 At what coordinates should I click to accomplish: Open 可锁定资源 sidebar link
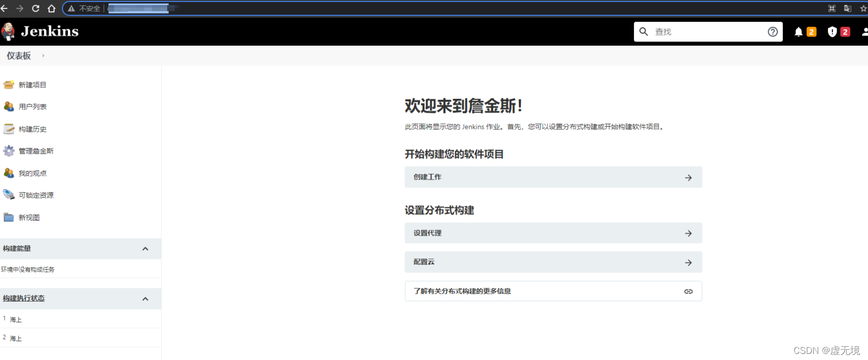point(36,195)
